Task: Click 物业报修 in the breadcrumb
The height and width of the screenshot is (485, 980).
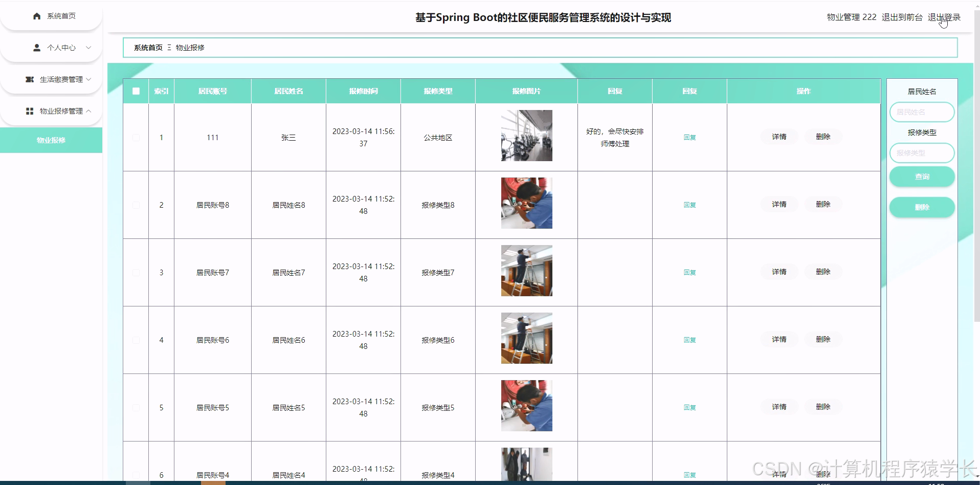Action: pos(190,48)
